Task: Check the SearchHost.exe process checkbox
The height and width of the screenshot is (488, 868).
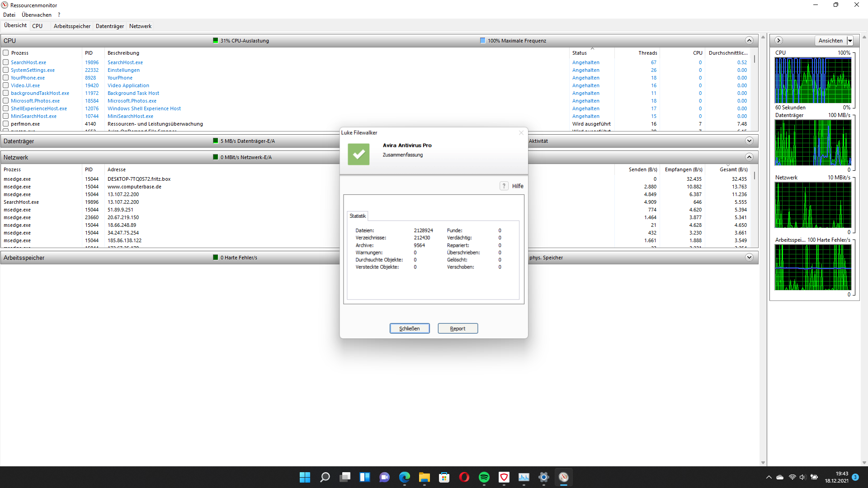Action: (x=6, y=62)
